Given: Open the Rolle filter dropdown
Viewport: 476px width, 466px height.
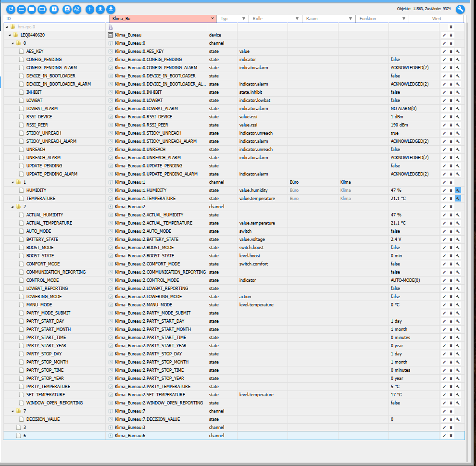Looking at the screenshot, I should pyautogui.click(x=297, y=19).
